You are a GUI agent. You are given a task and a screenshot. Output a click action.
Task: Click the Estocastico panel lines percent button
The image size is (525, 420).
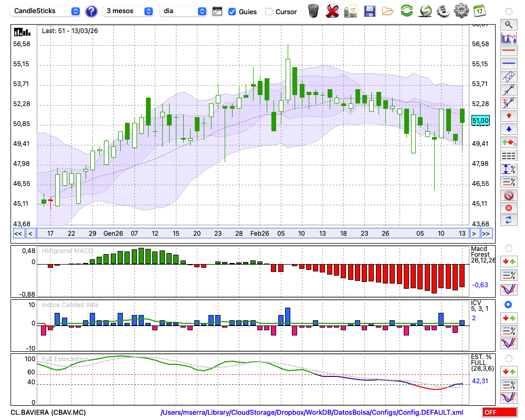point(509,384)
